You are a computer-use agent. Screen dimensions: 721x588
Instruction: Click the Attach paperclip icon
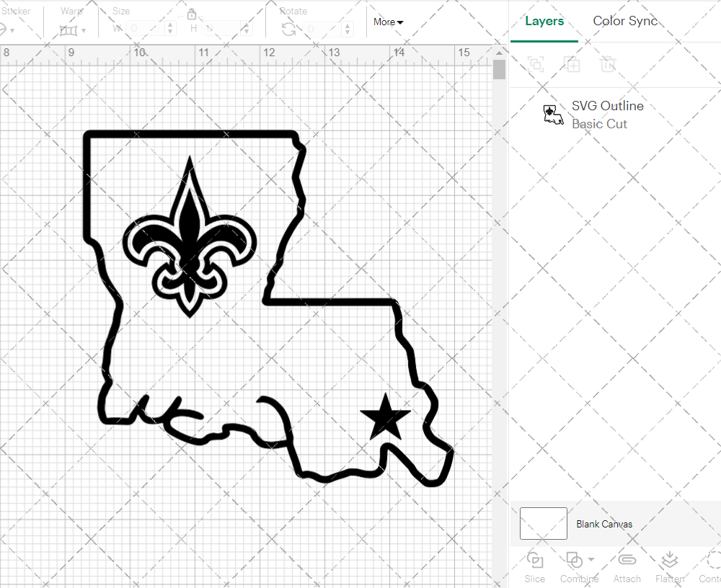[x=627, y=561]
